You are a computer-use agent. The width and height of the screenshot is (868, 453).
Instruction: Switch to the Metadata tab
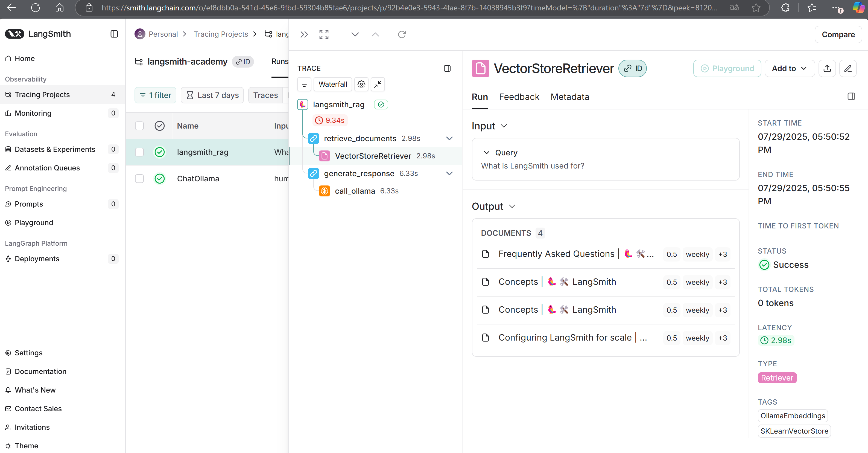pyautogui.click(x=570, y=97)
